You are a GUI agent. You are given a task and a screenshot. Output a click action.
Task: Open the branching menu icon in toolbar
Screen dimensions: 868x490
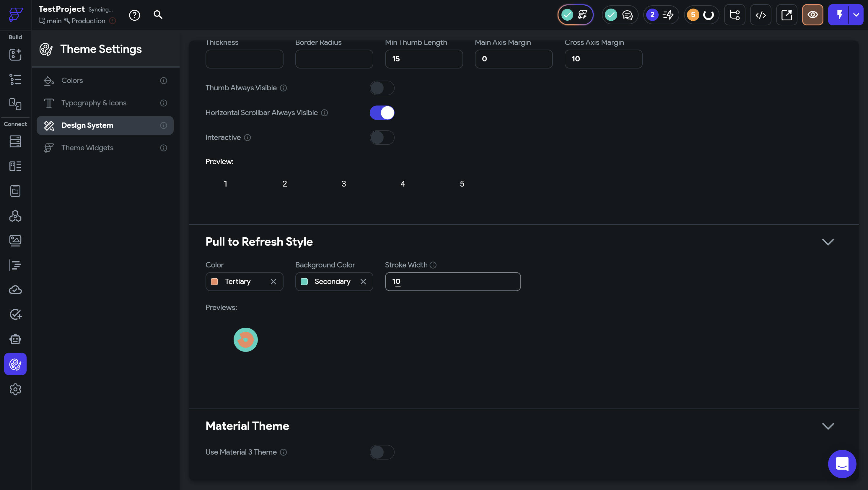click(734, 15)
